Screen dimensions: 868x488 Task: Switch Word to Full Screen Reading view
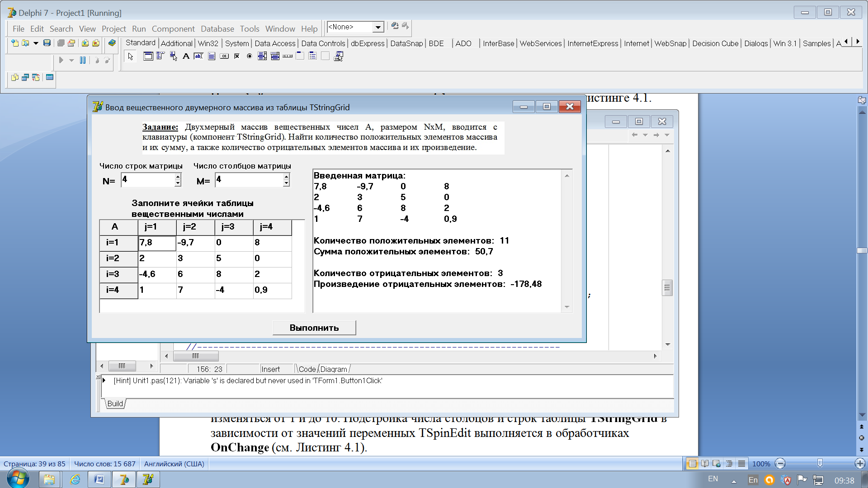click(x=704, y=464)
